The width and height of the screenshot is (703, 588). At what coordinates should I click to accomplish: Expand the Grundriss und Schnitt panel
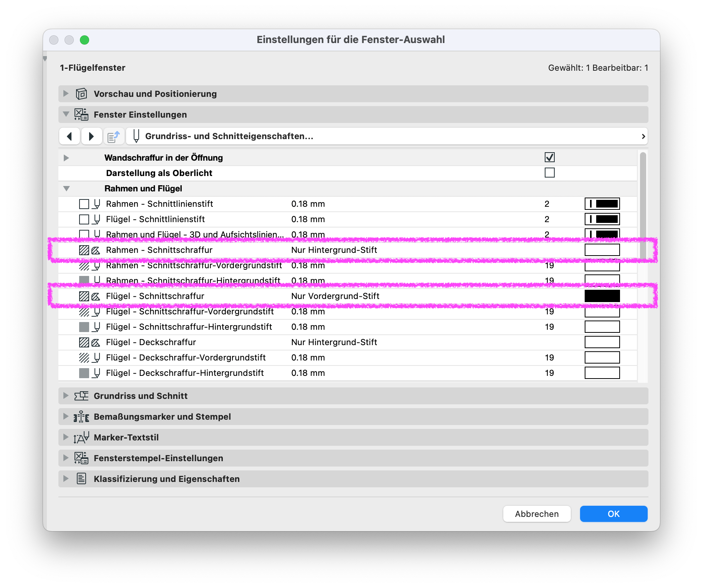[66, 396]
